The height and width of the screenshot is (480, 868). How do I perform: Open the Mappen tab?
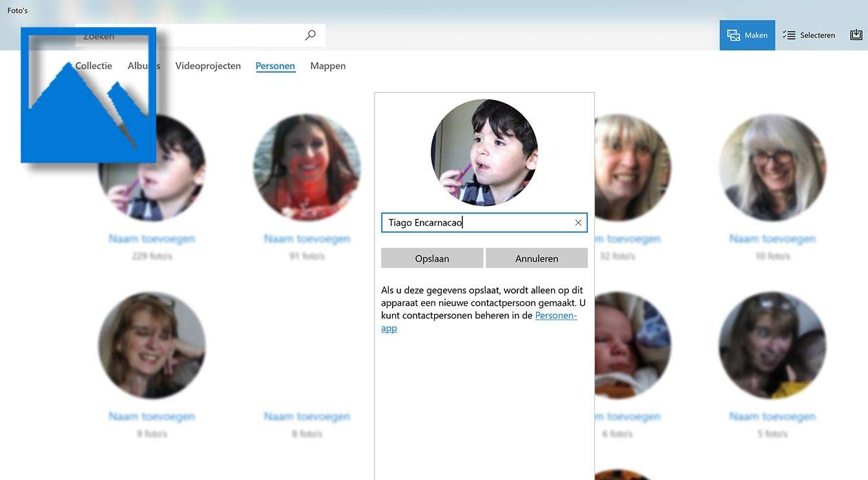[x=327, y=65]
